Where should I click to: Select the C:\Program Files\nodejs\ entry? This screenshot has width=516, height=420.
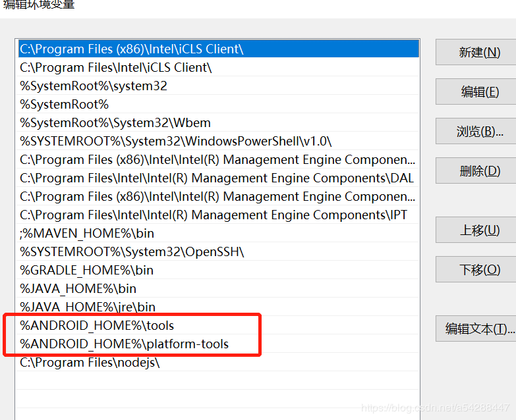[217, 362]
